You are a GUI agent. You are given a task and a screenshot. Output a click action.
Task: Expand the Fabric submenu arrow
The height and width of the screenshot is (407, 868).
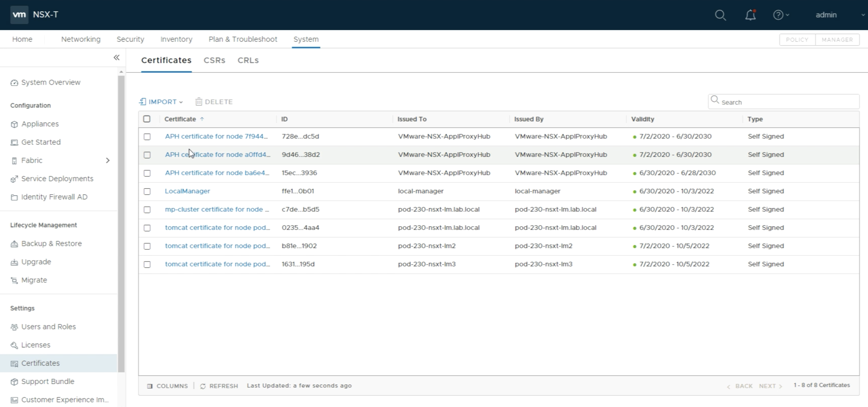pos(108,161)
